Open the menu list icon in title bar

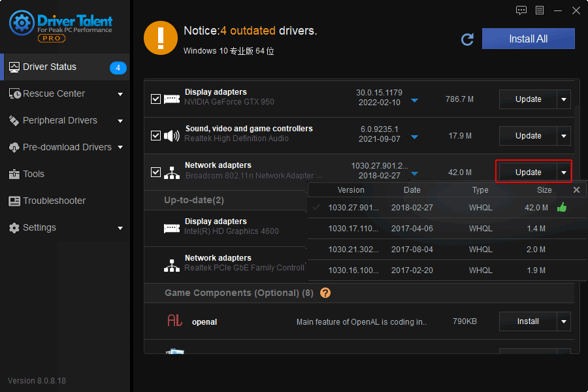tap(539, 10)
